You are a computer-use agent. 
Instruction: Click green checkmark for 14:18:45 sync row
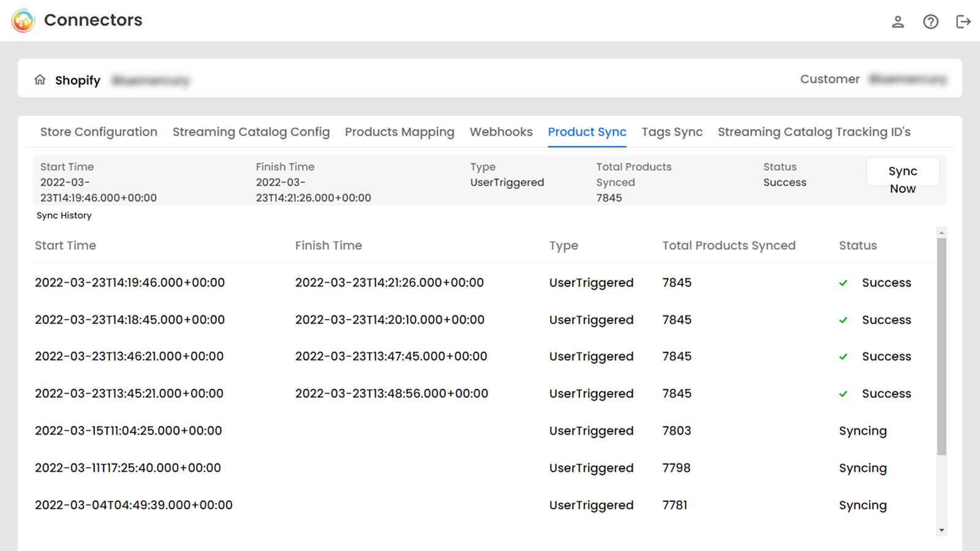[x=843, y=320]
